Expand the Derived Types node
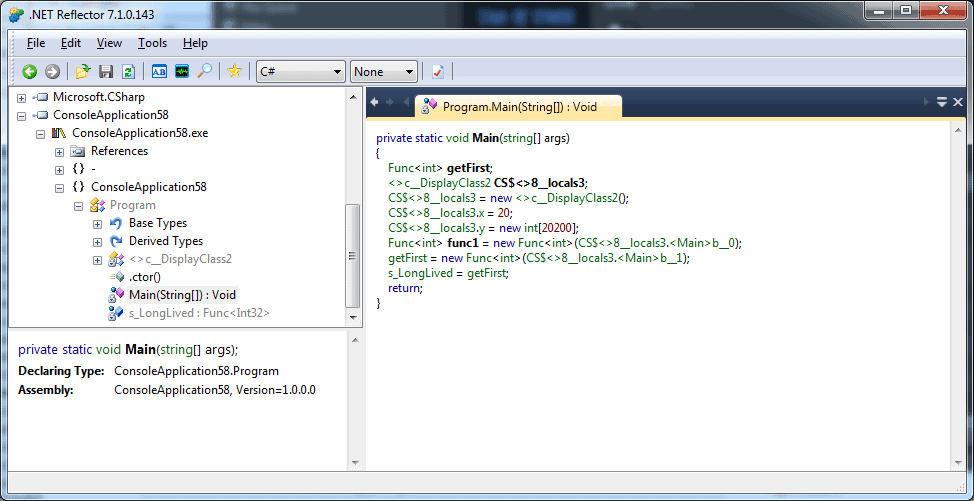Screen dimensions: 974x501 point(98,242)
